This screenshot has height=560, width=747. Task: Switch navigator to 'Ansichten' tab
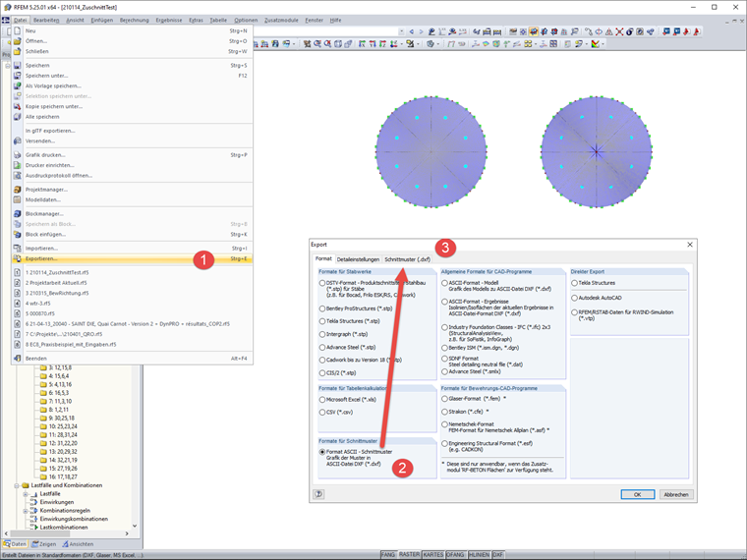tap(78, 544)
